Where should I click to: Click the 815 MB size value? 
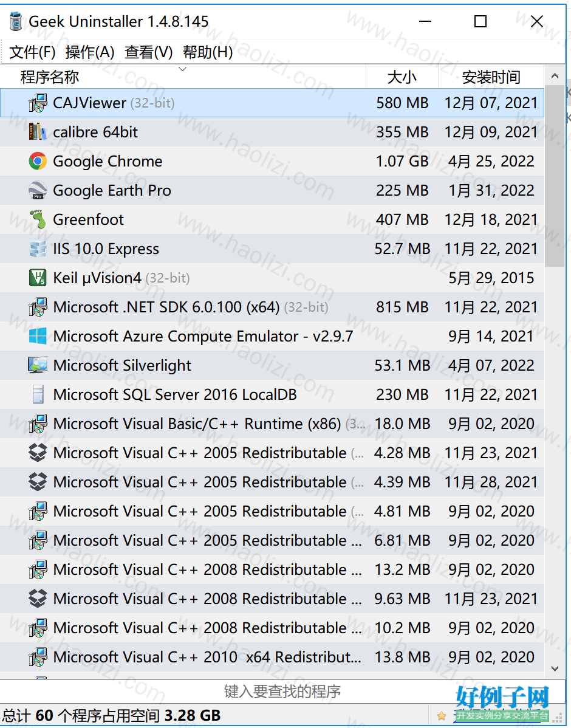coord(402,307)
